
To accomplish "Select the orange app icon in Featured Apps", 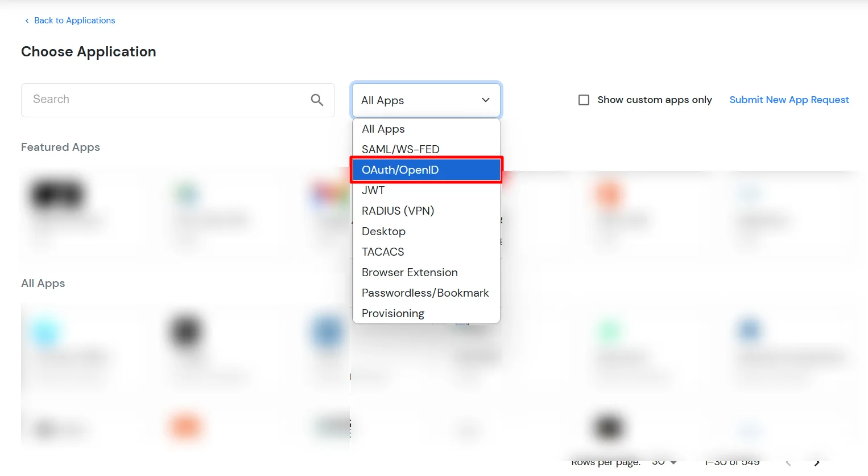I will [608, 194].
